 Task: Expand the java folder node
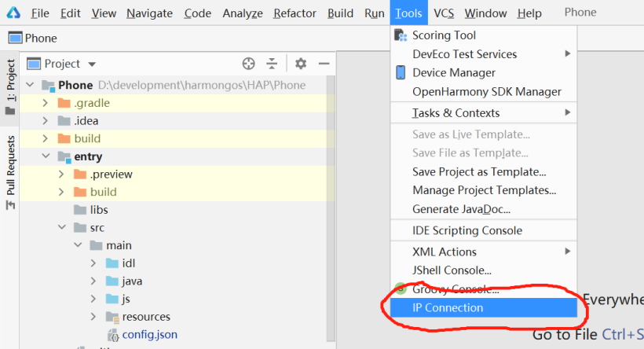click(x=93, y=281)
